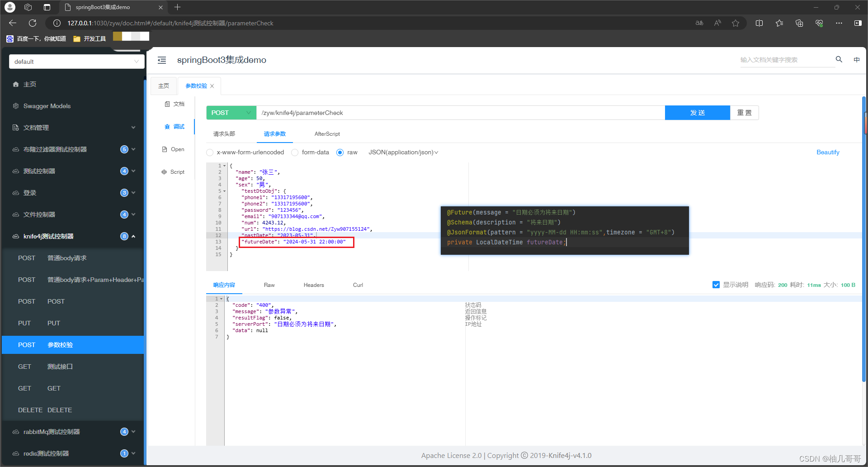868x467 pixels.
Task: Open the Script side tab
Action: point(174,172)
